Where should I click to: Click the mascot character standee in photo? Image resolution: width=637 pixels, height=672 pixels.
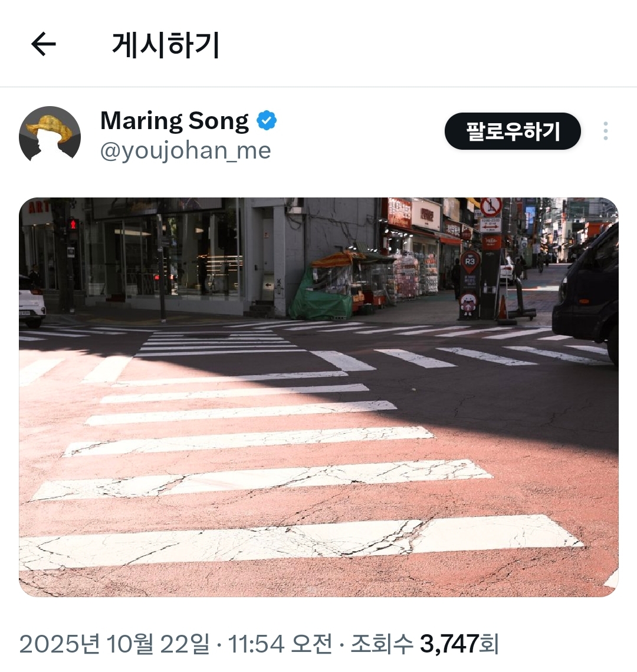pyautogui.click(x=468, y=305)
